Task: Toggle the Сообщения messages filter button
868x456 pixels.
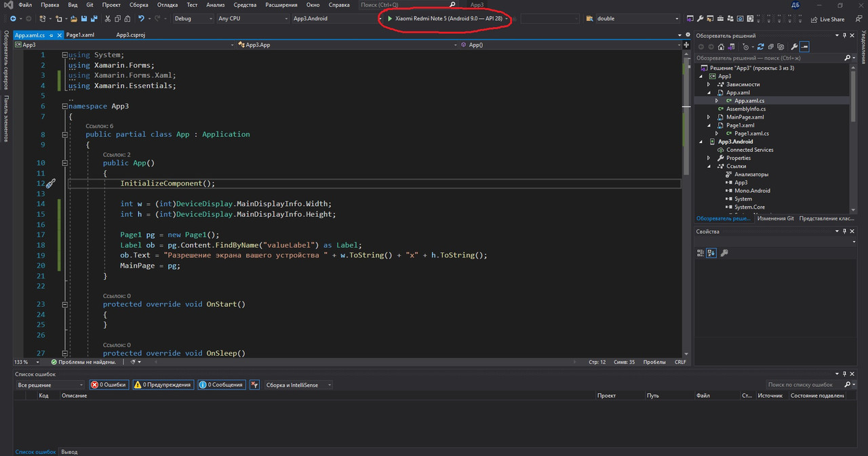Action: 220,385
